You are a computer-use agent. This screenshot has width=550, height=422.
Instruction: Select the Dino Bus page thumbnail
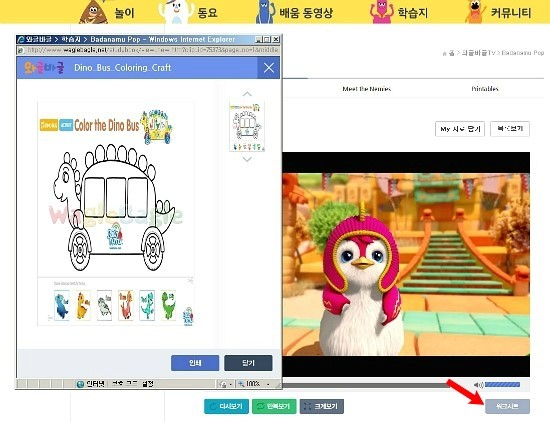point(247,127)
